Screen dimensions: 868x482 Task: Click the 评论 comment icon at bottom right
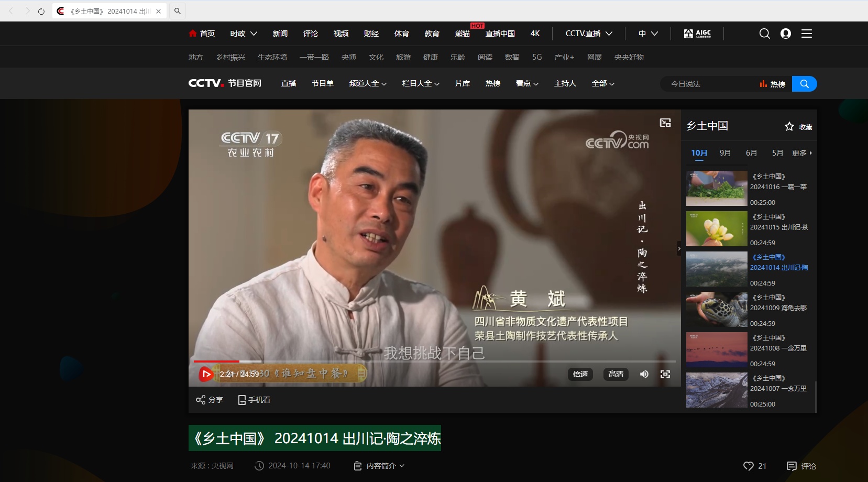click(x=792, y=466)
